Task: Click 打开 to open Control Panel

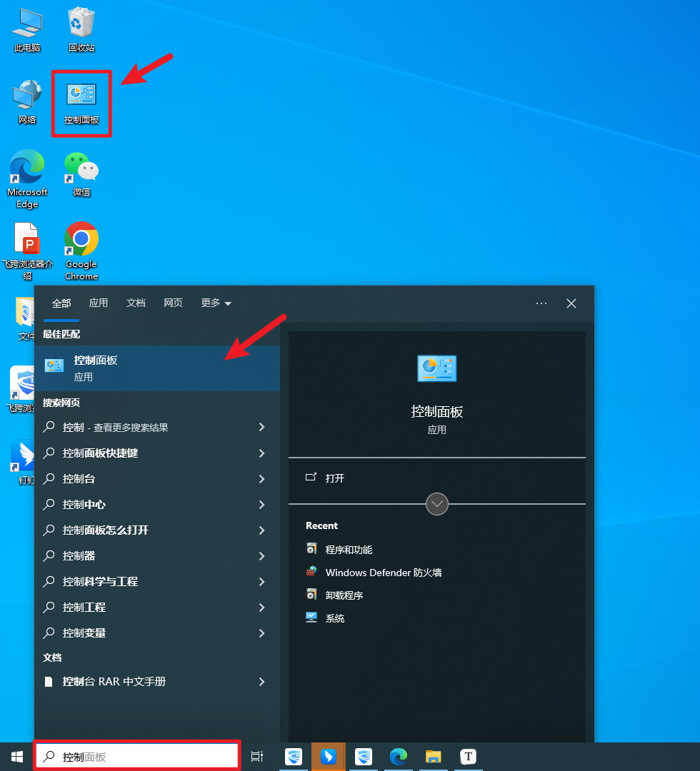Action: (334, 478)
